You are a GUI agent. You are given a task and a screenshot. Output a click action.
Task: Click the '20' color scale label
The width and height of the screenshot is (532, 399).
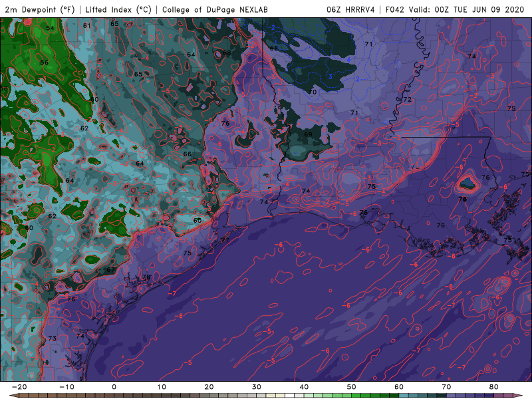(209, 387)
